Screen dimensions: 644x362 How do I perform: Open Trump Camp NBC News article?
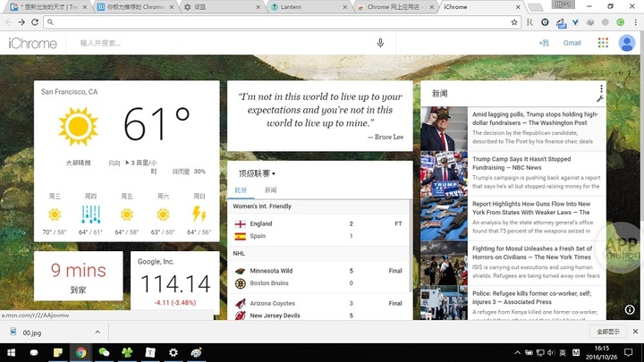tap(521, 164)
